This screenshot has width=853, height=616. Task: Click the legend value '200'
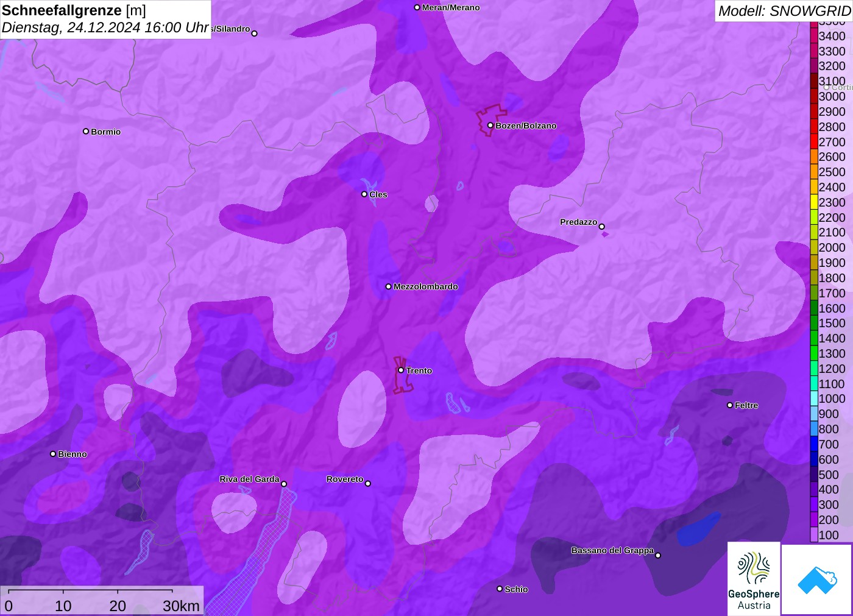(x=829, y=520)
